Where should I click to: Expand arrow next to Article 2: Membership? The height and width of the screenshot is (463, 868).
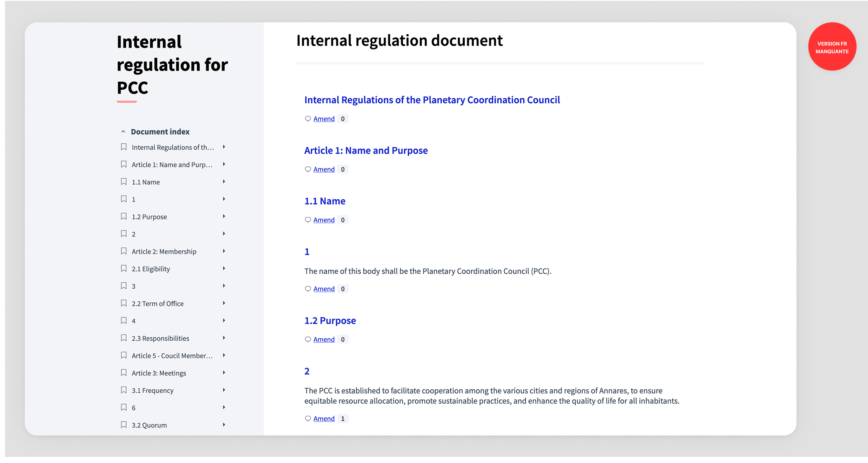point(224,251)
